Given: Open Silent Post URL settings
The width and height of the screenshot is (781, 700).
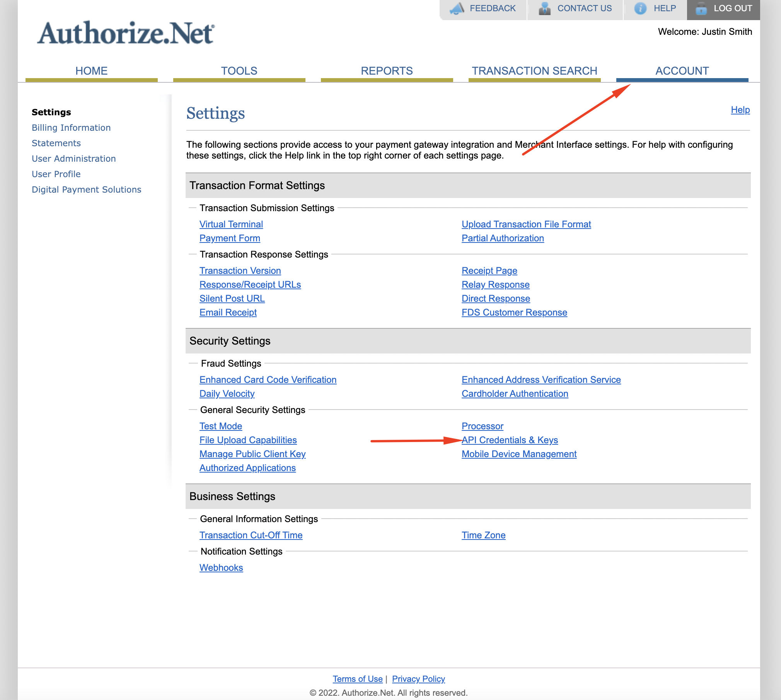Looking at the screenshot, I should (232, 299).
